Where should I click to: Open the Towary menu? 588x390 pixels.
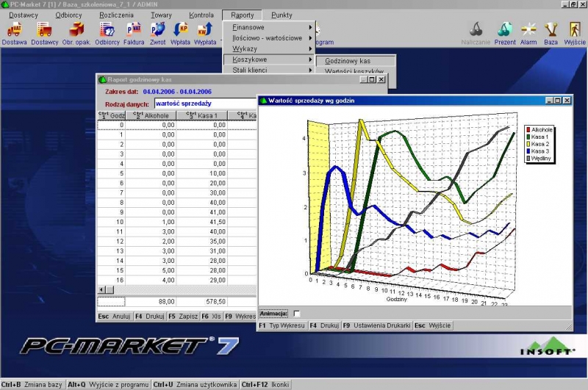click(x=161, y=15)
